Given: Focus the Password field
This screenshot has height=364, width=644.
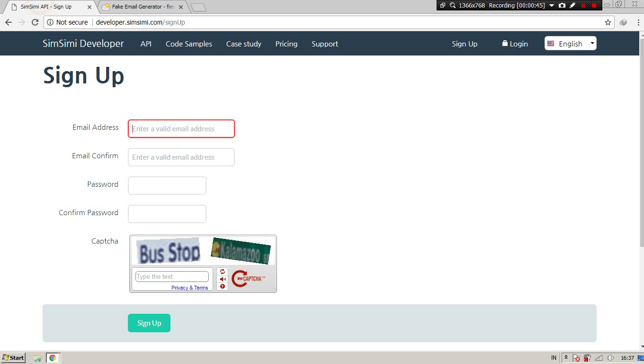Looking at the screenshot, I should pyautogui.click(x=167, y=186).
